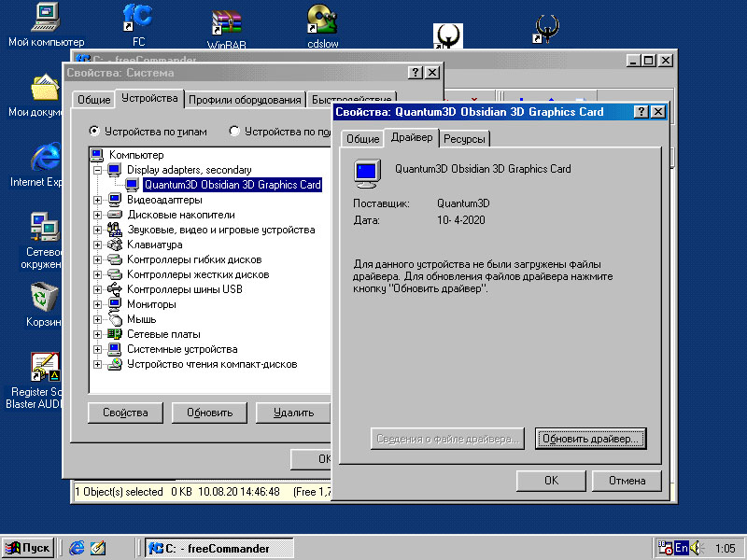Collapse the Display adapters, secondary node
The image size is (747, 560).
point(98,170)
